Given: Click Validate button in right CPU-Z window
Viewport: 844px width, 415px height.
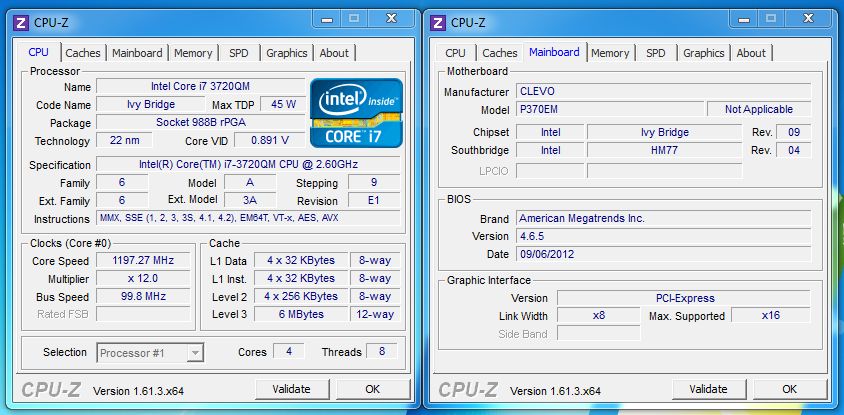Looking at the screenshot, I should click(x=708, y=389).
